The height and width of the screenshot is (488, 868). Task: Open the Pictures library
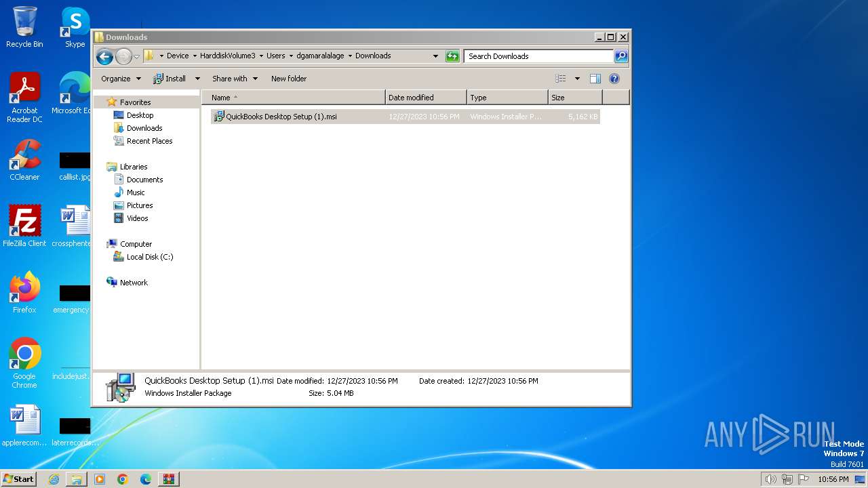pyautogui.click(x=140, y=205)
